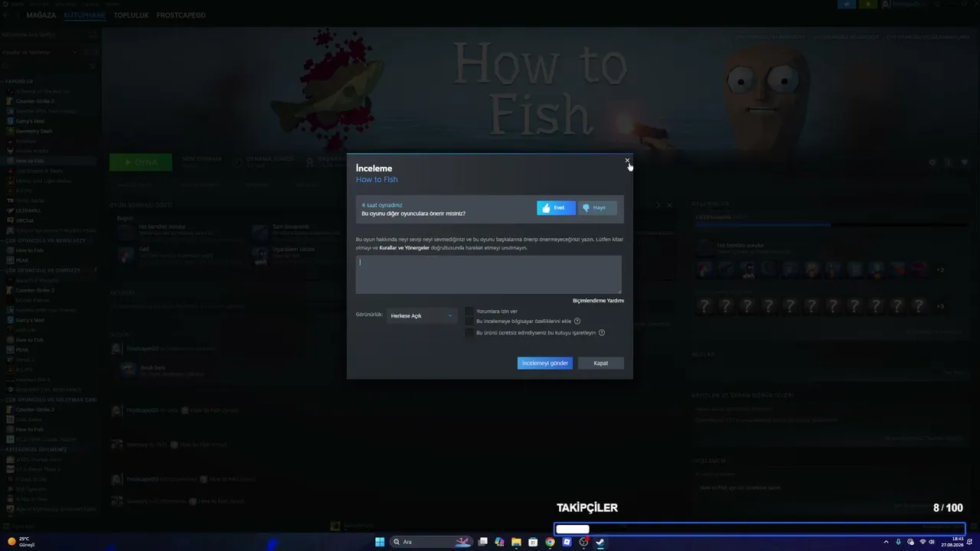Open the MAĞAZA tab in Steam
The image size is (980, 551).
[x=41, y=15]
